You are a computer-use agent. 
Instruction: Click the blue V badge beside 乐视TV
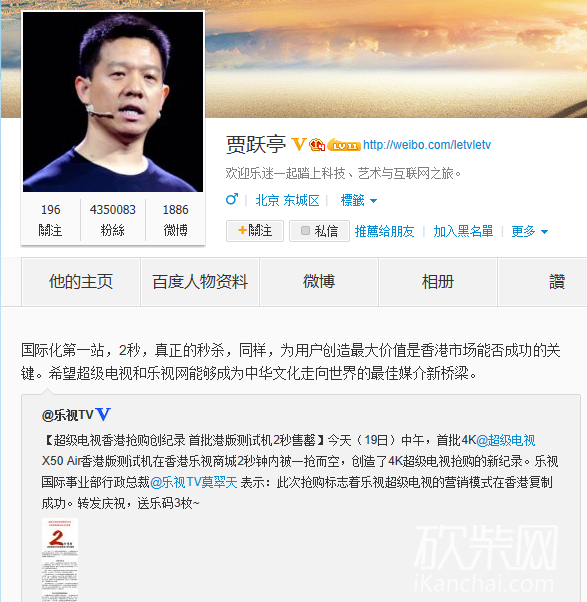tap(103, 415)
